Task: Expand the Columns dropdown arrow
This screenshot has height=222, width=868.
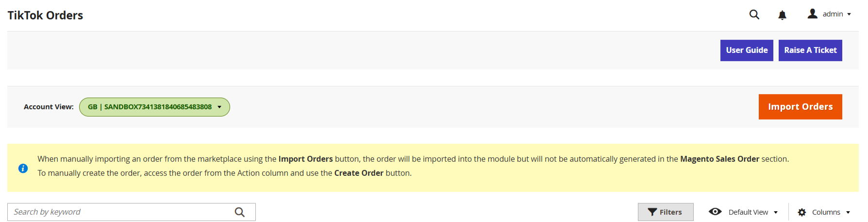Action: click(848, 212)
